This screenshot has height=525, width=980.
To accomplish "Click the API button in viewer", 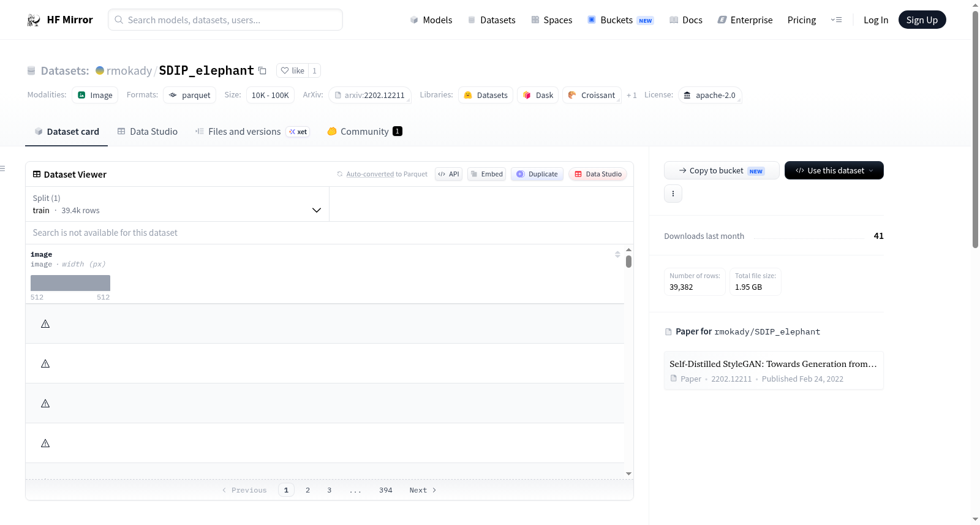I will tap(448, 174).
